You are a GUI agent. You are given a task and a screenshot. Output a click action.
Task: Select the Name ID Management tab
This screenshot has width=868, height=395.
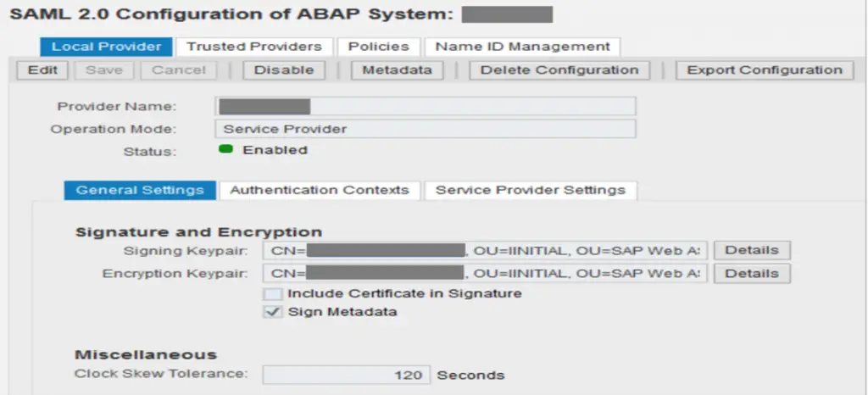[x=522, y=47]
